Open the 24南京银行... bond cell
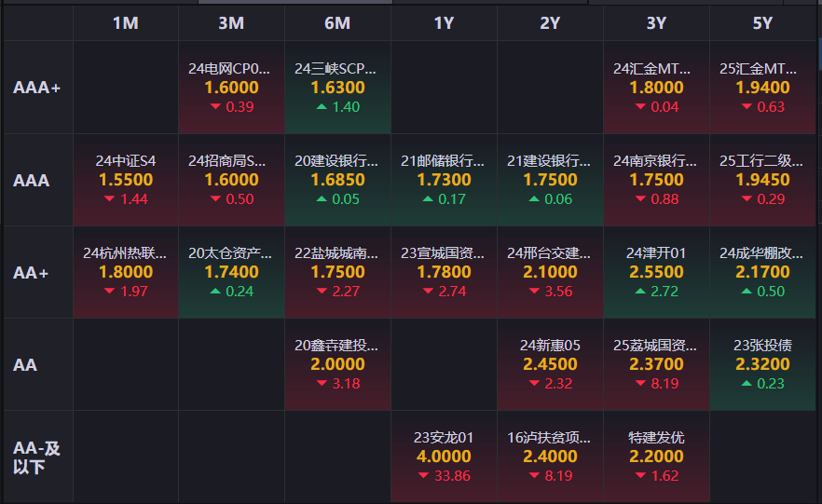The height and width of the screenshot is (504, 822). (x=656, y=180)
